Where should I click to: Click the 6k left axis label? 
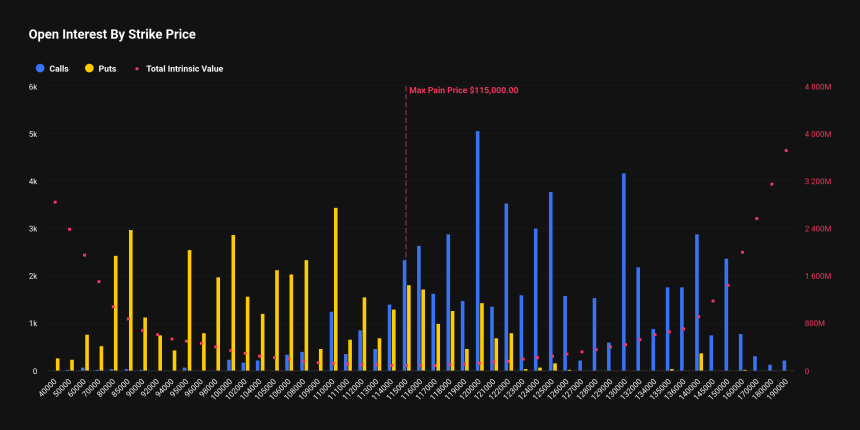click(32, 87)
